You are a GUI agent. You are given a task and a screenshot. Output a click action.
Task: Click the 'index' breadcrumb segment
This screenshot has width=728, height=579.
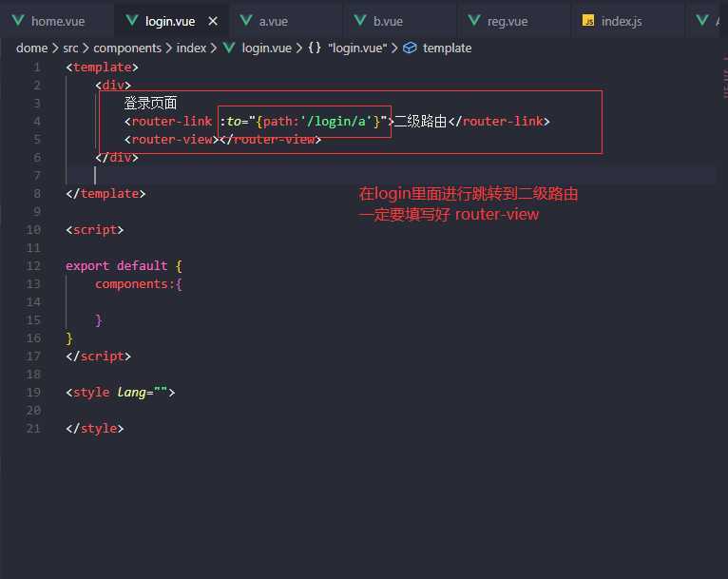[x=191, y=48]
